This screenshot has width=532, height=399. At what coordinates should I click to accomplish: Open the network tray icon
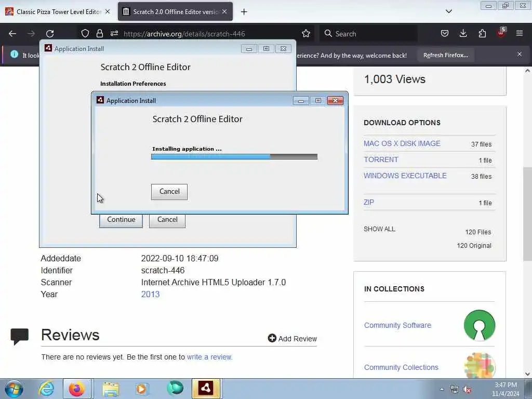click(x=454, y=390)
